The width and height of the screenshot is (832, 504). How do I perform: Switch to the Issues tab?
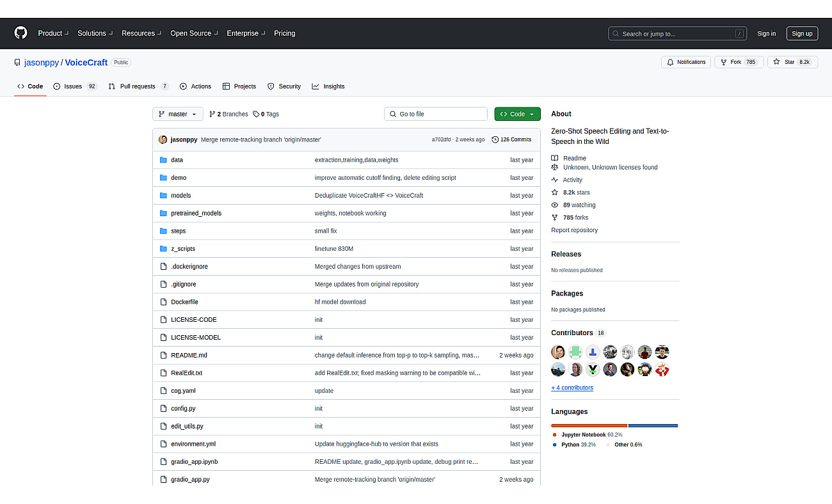75,86
